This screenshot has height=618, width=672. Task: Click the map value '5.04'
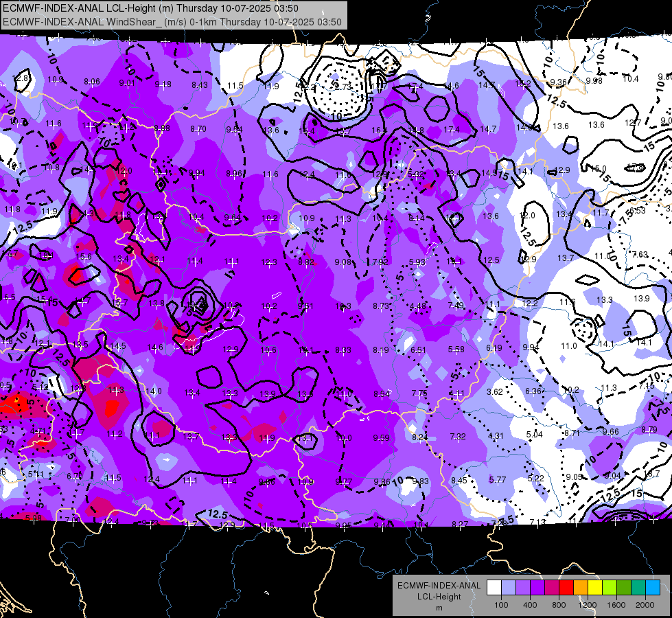point(535,435)
